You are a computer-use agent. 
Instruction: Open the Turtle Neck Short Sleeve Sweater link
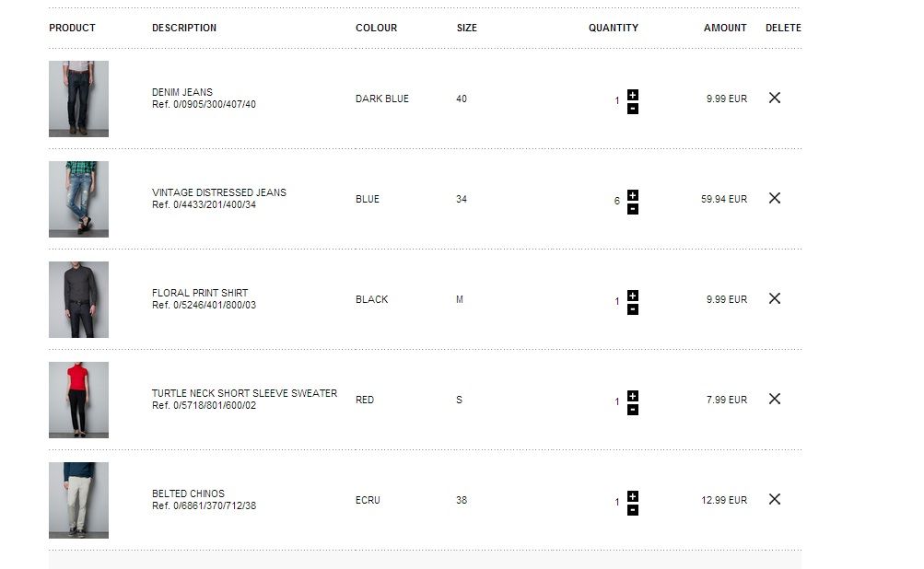244,393
